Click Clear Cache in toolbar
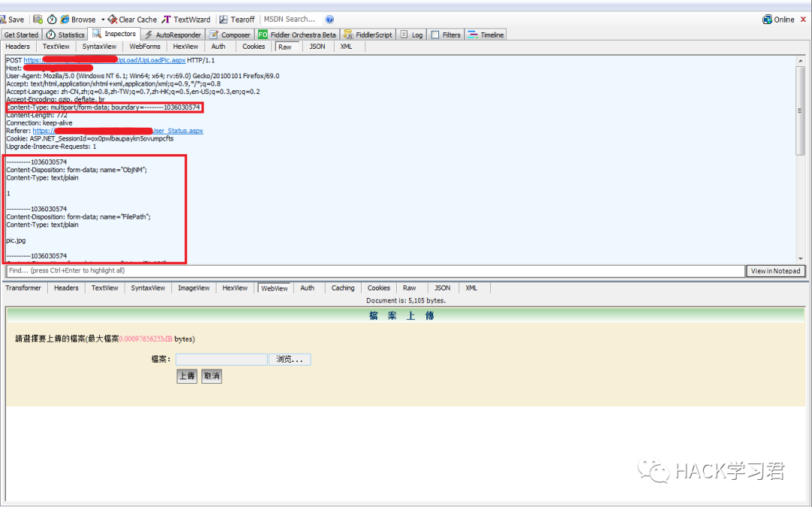The height and width of the screenshot is (507, 812). point(132,19)
